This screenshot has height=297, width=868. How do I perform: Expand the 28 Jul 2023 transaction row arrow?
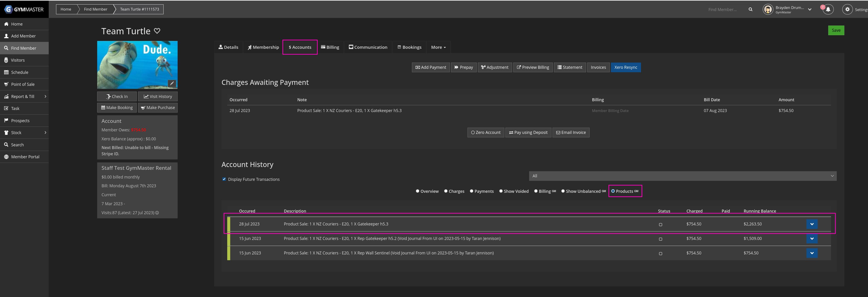click(x=812, y=224)
